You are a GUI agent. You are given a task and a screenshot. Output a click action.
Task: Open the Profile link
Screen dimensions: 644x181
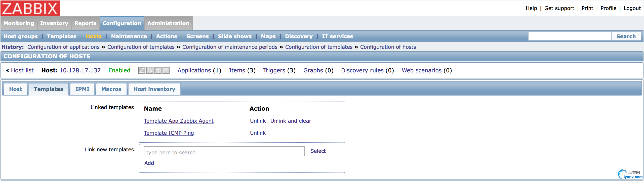click(x=608, y=8)
